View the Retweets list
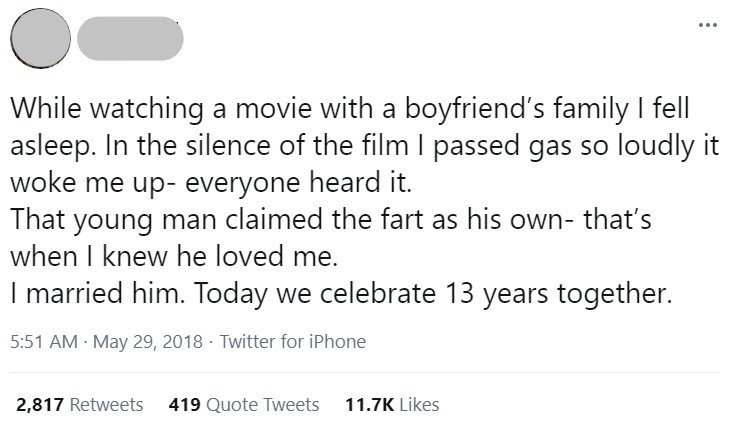 (x=106, y=405)
